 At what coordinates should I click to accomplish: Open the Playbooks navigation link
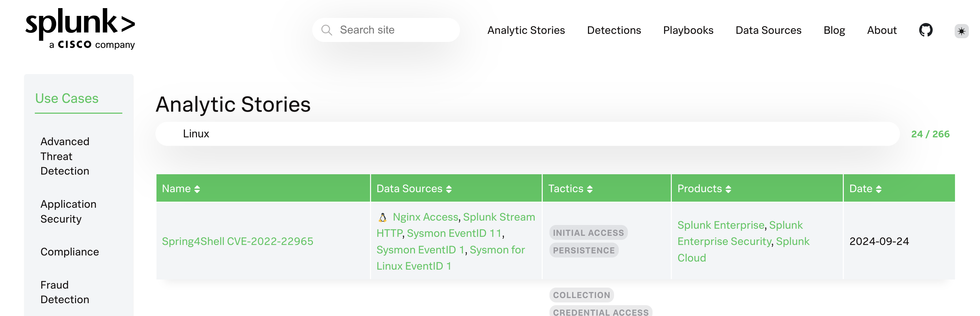click(x=688, y=30)
